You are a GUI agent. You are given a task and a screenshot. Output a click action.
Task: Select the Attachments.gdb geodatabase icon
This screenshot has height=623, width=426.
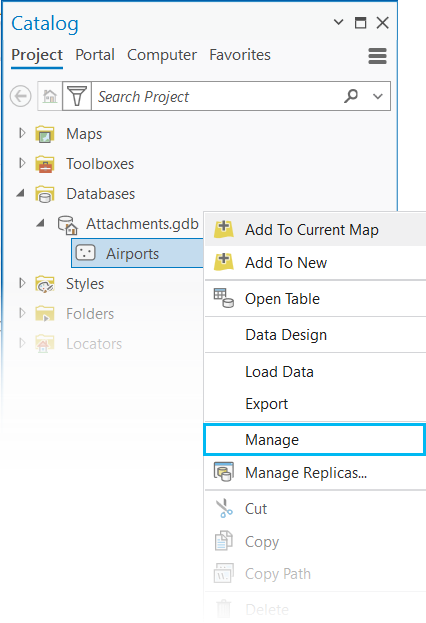(x=68, y=224)
